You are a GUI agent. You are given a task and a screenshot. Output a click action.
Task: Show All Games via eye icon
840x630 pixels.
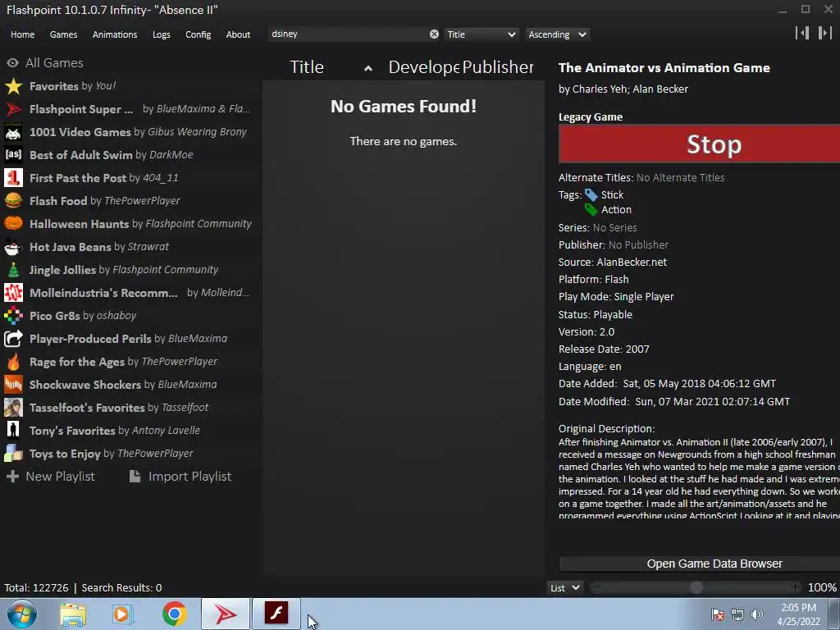13,63
